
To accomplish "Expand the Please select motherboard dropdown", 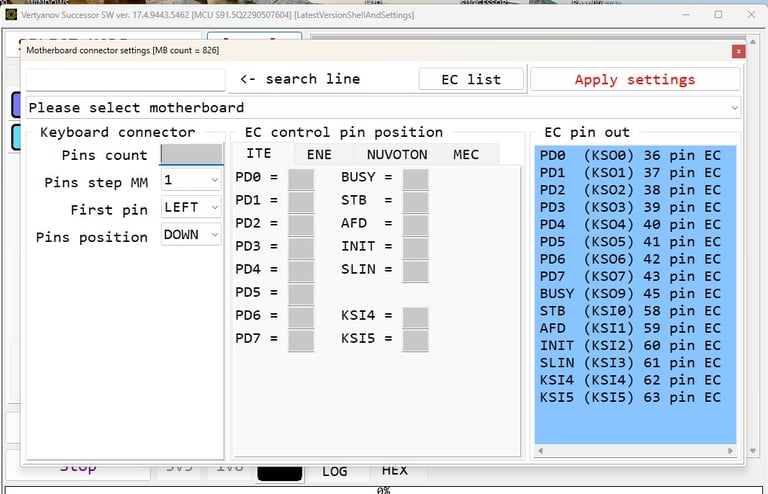I will [x=383, y=108].
